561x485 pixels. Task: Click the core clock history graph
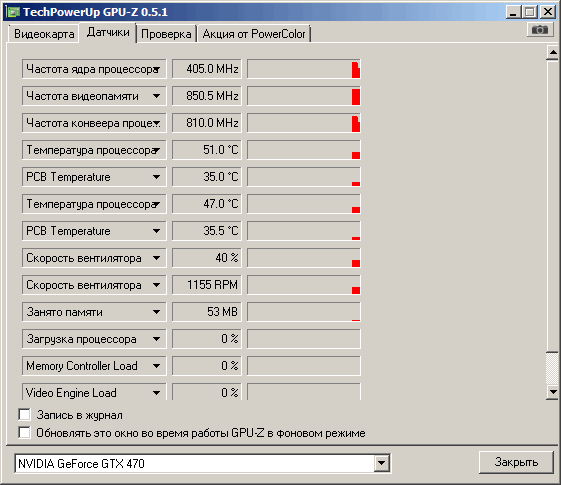coord(304,69)
